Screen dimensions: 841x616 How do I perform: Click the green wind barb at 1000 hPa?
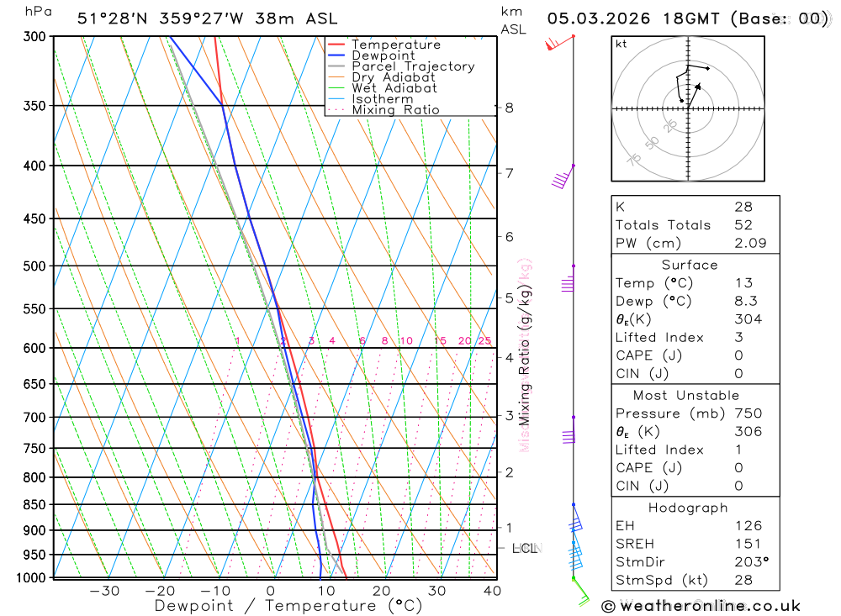(580, 592)
